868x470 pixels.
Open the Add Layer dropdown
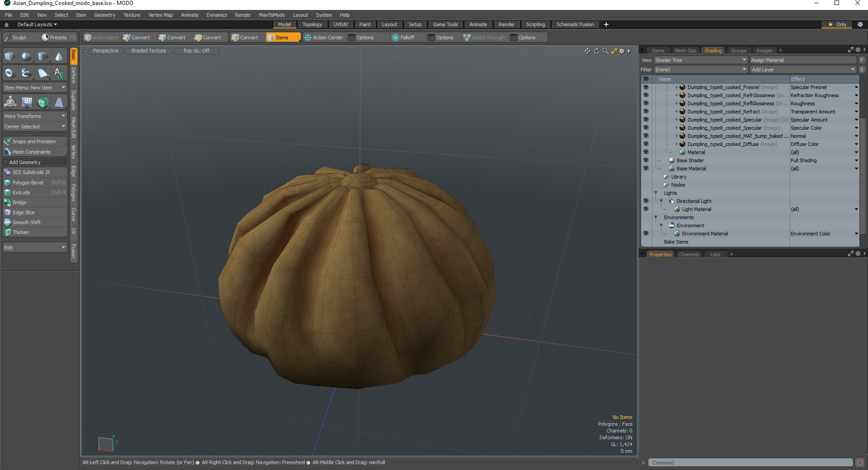[803, 70]
